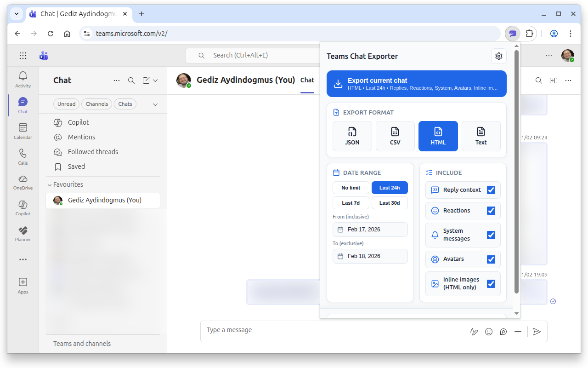Uncheck the Reactions checkbox
The height and width of the screenshot is (368, 588).
[491, 211]
